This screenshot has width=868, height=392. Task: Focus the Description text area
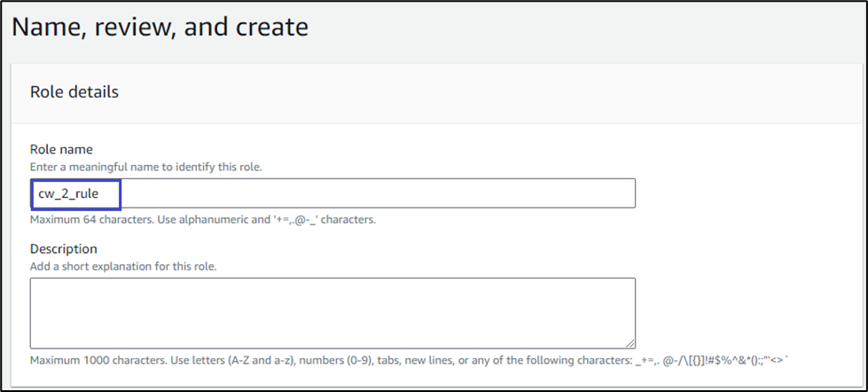point(332,312)
